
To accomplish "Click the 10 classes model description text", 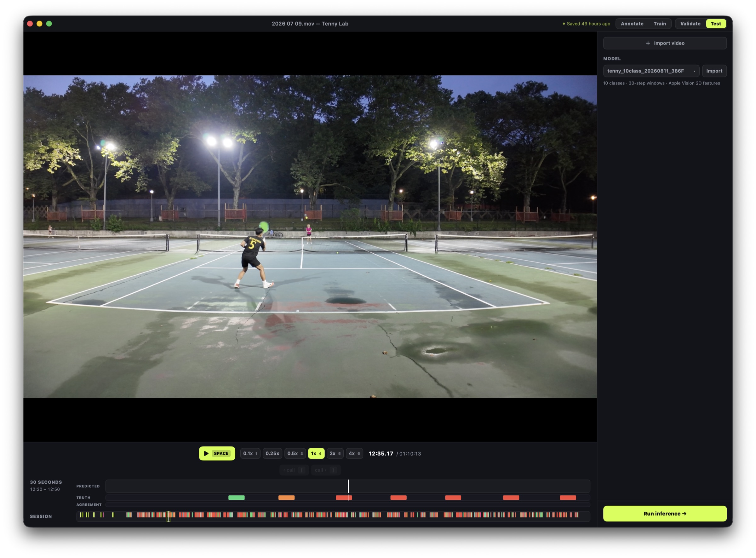I will click(661, 83).
